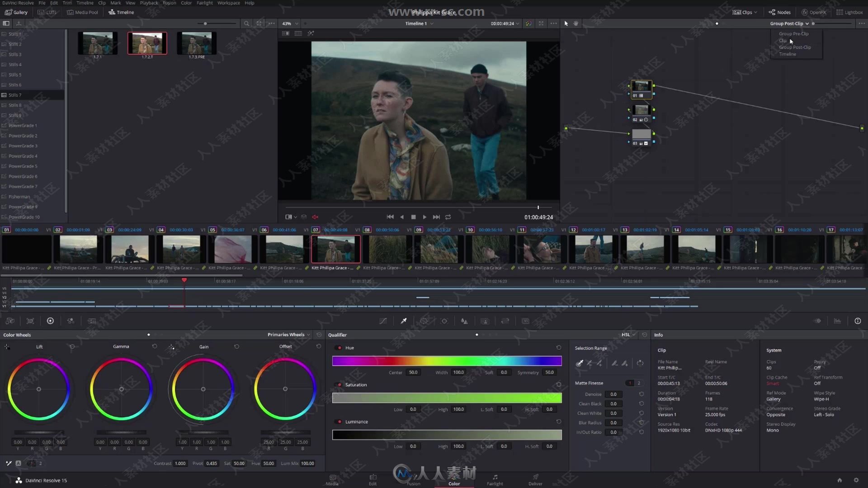Reset the Gain color wheel
Screen dimensions: 868x488
point(236,347)
